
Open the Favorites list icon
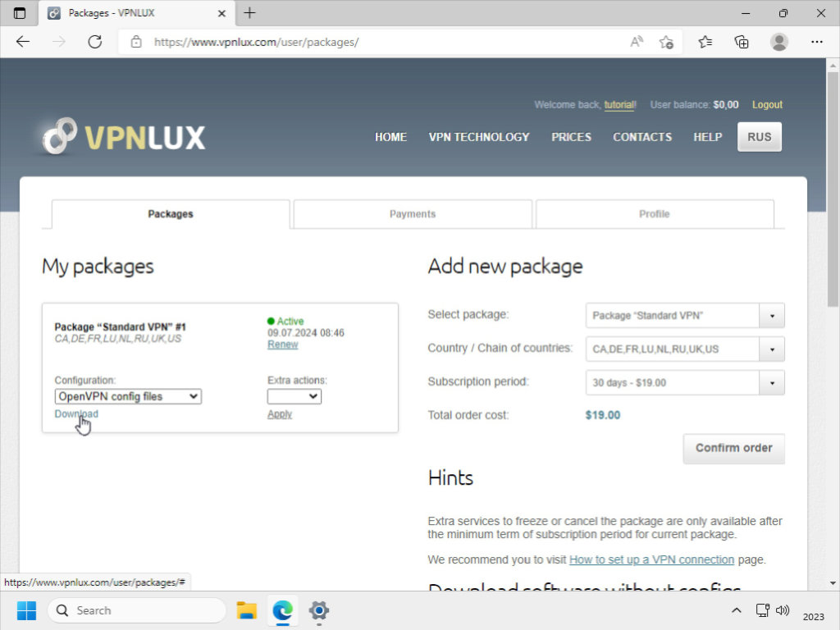pyautogui.click(x=705, y=42)
